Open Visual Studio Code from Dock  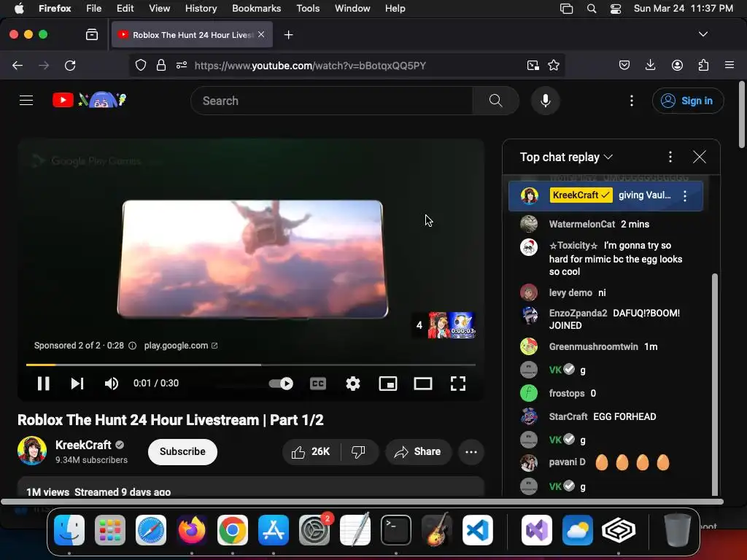point(478,530)
